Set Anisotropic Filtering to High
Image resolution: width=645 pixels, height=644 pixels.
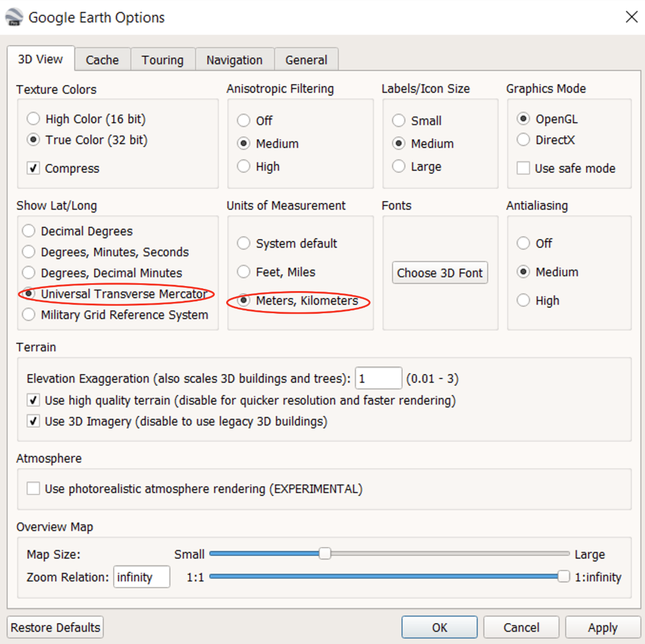pyautogui.click(x=244, y=167)
